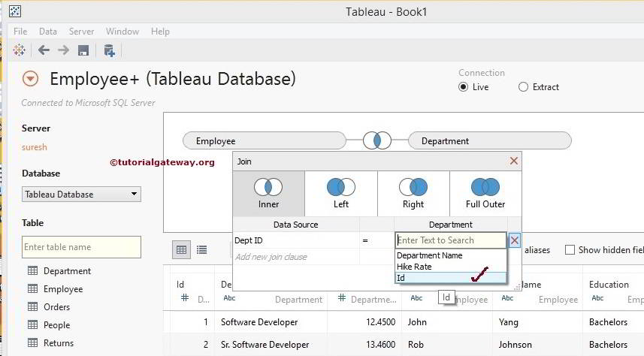Select Left join type
Screen dimensions: 644x356
click(x=341, y=194)
